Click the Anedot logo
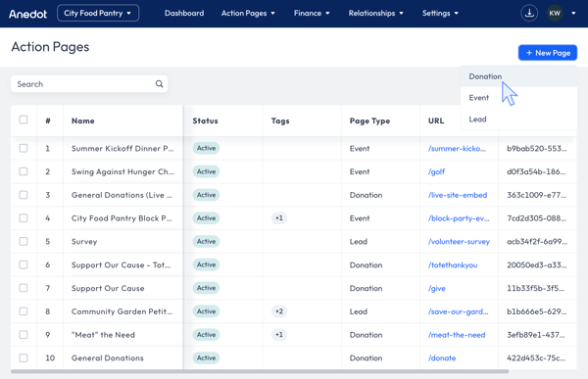Image resolution: width=588 pixels, height=379 pixels. point(28,14)
